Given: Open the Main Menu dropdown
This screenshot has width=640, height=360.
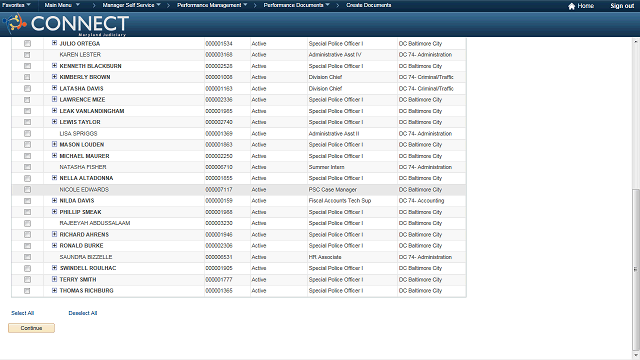Looking at the screenshot, I should (62, 5).
